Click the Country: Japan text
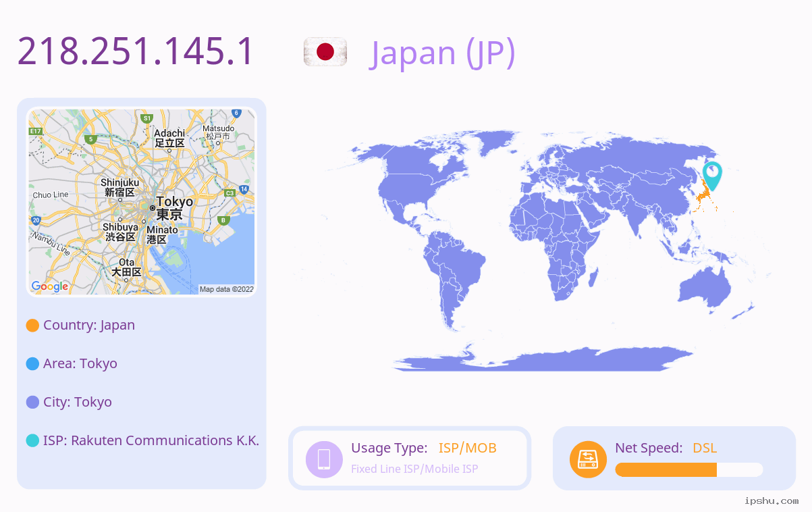Viewport: 812px width, 512px height. click(x=89, y=325)
